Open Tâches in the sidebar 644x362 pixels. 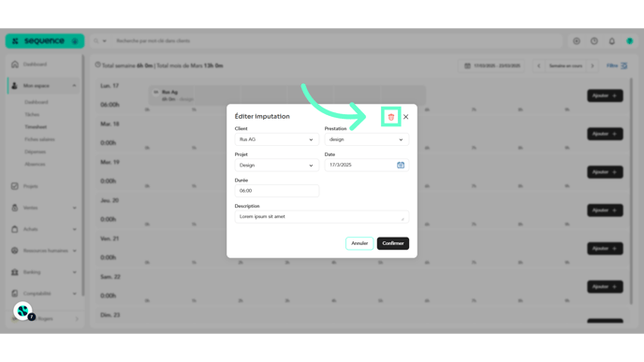32,114
